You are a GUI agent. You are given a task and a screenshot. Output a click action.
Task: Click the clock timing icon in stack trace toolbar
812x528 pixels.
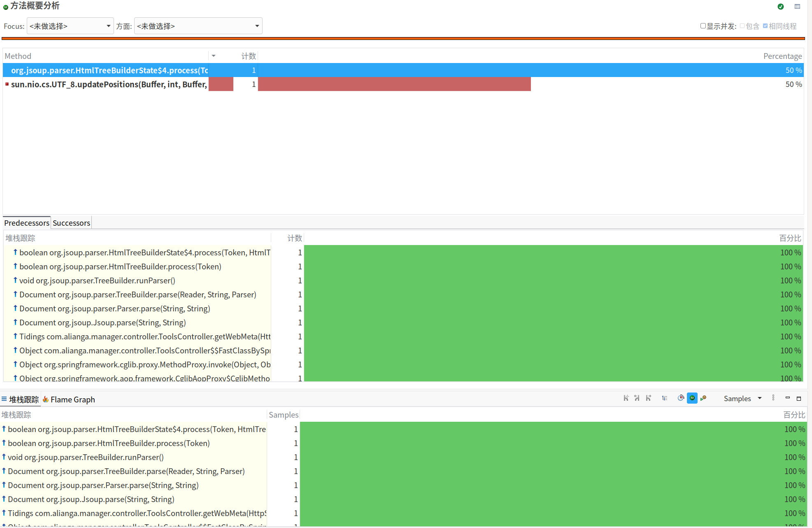coord(681,398)
